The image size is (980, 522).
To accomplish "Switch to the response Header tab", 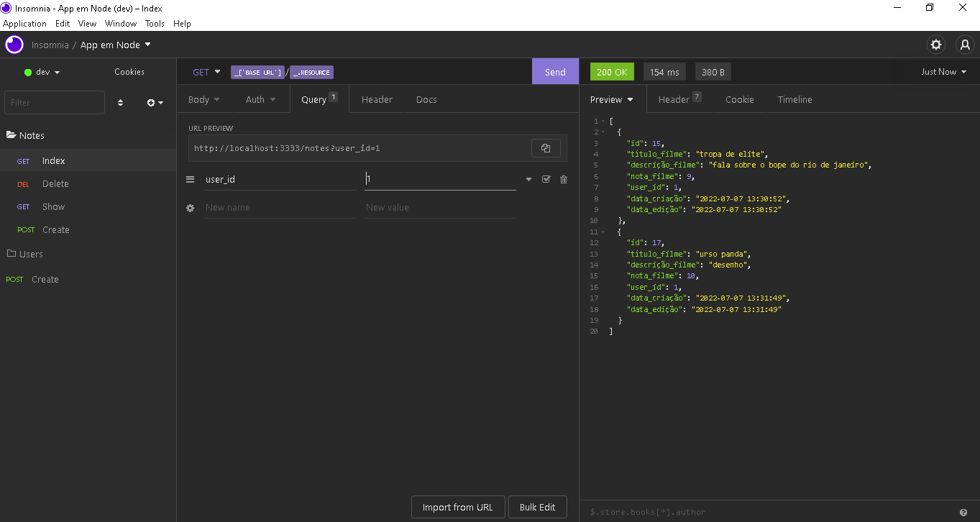I will (x=679, y=99).
